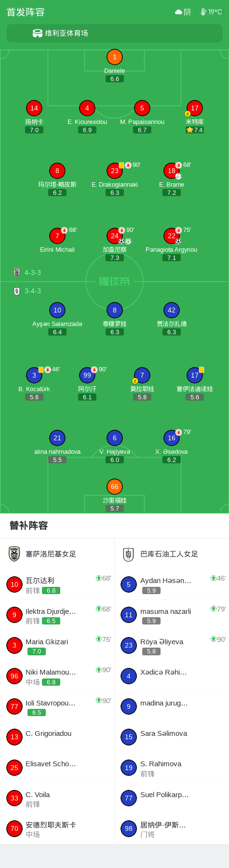This screenshot has height=868, width=229.
Task: Tap the stadium icon beside 维利亚体育场
Action: tap(37, 33)
